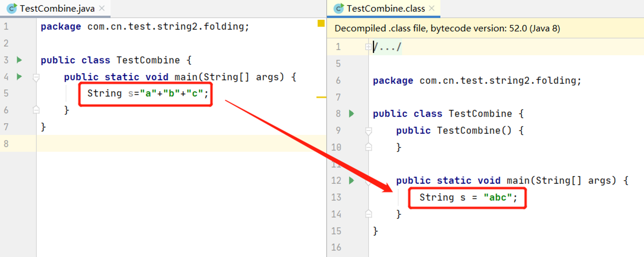Click fold end marker at decompiled line 14

369,214
